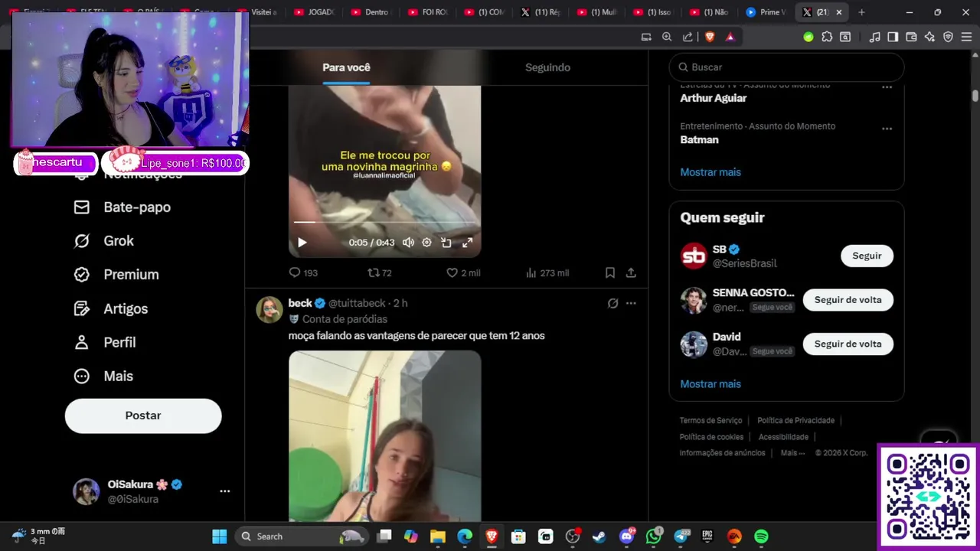
Task: Open WhatsApp from the taskbar
Action: click(x=653, y=536)
